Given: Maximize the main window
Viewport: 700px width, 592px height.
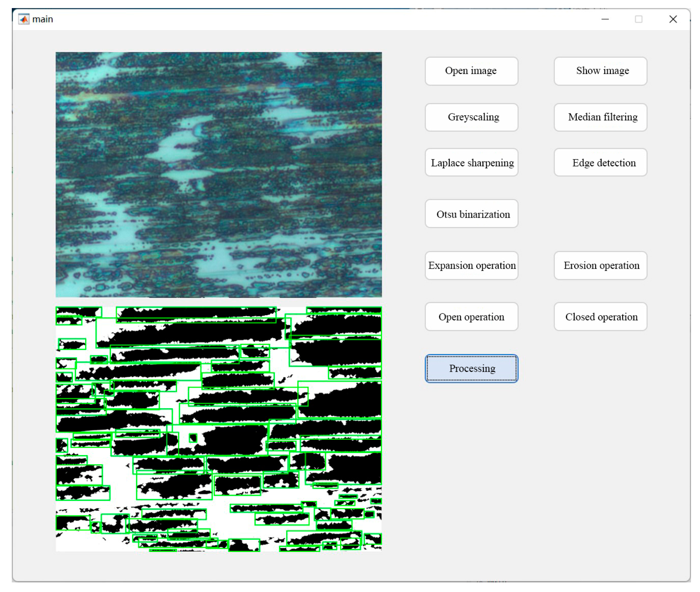Looking at the screenshot, I should tap(638, 19).
